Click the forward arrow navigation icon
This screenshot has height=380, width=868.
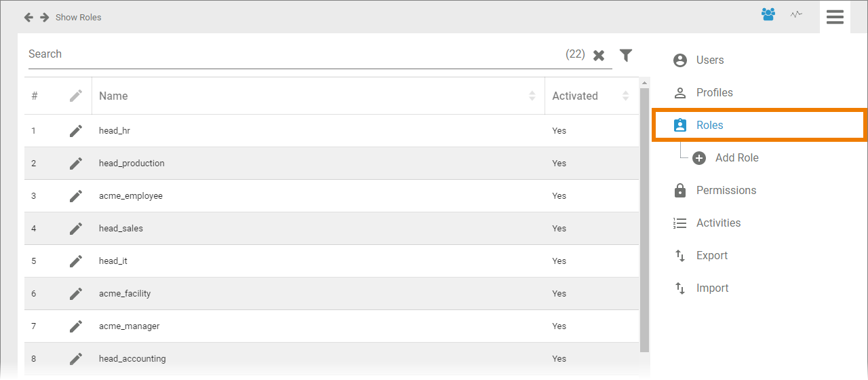click(x=44, y=17)
